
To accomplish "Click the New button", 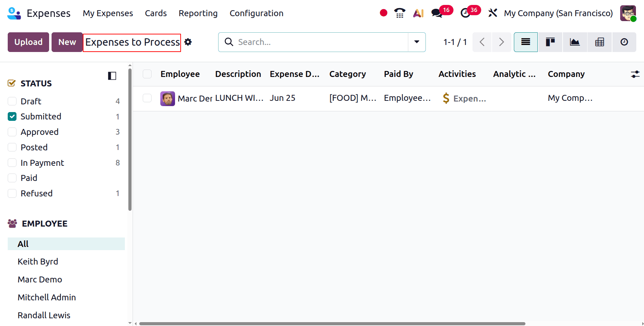I will 67,42.
